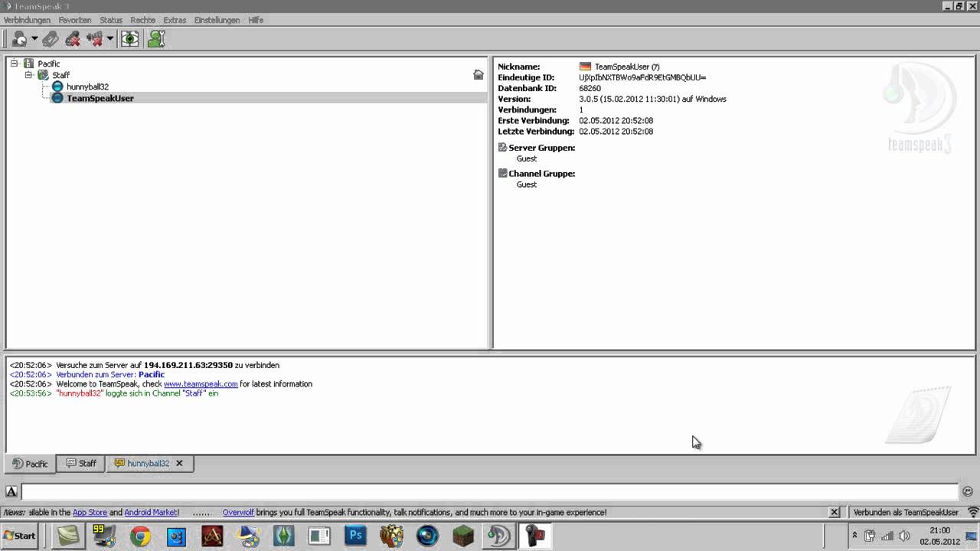Click the Disconnect toolbar icon
Viewport: 980px width, 551px height.
(x=51, y=38)
